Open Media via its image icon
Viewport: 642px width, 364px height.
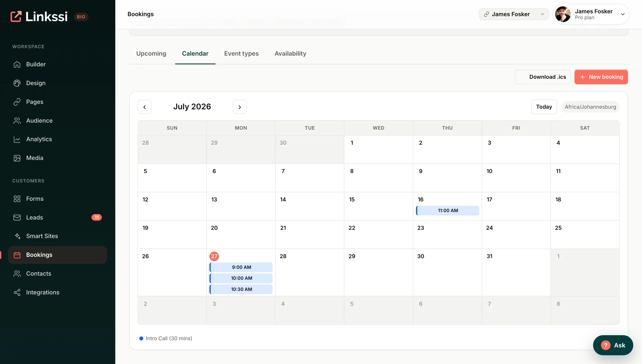[17, 158]
